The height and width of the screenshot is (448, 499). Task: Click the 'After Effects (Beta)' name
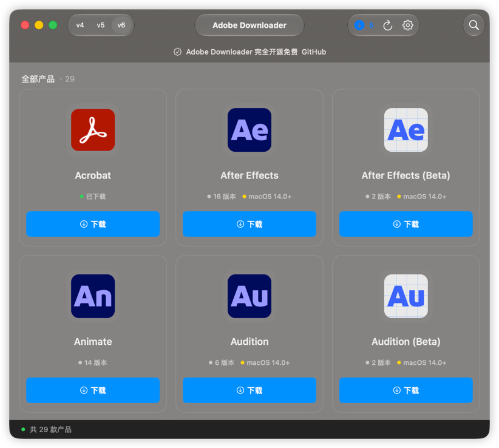(406, 175)
